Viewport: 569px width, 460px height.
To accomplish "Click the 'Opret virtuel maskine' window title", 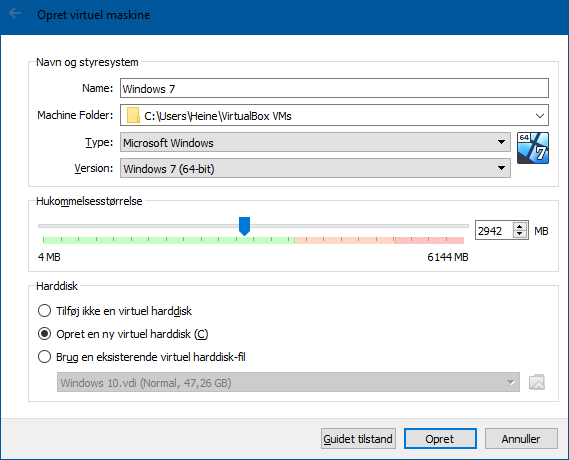I will 94,15.
